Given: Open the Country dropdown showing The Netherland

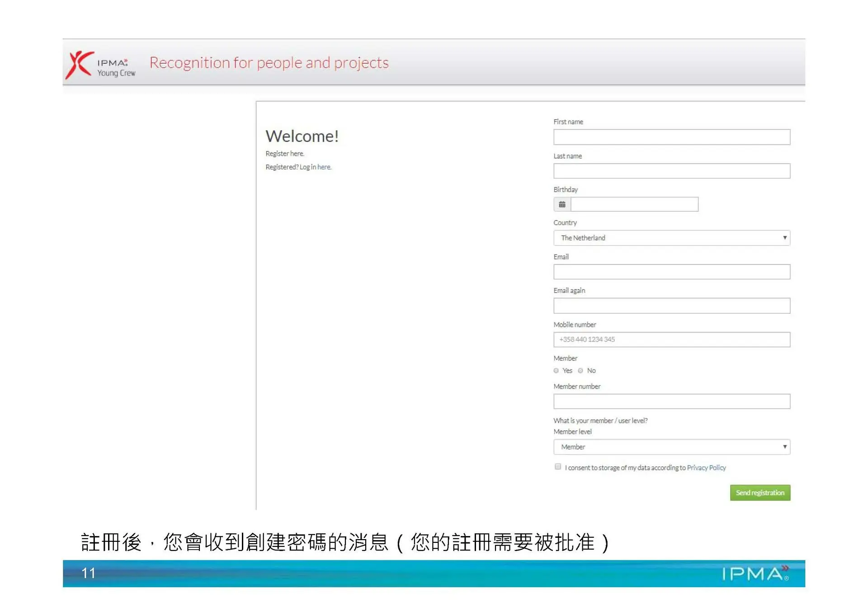Looking at the screenshot, I should click(671, 238).
